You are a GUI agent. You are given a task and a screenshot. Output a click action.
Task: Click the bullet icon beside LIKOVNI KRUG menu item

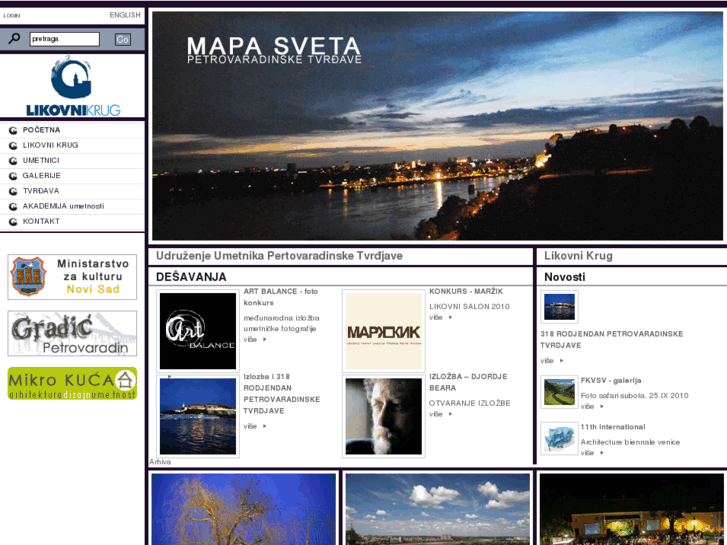pos(13,146)
